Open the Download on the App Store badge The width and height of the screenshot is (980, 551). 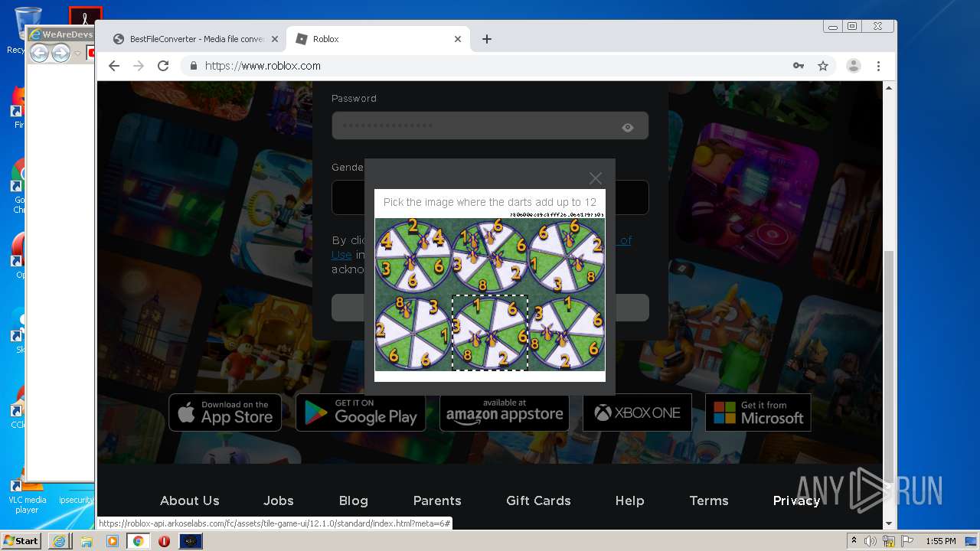(x=225, y=412)
